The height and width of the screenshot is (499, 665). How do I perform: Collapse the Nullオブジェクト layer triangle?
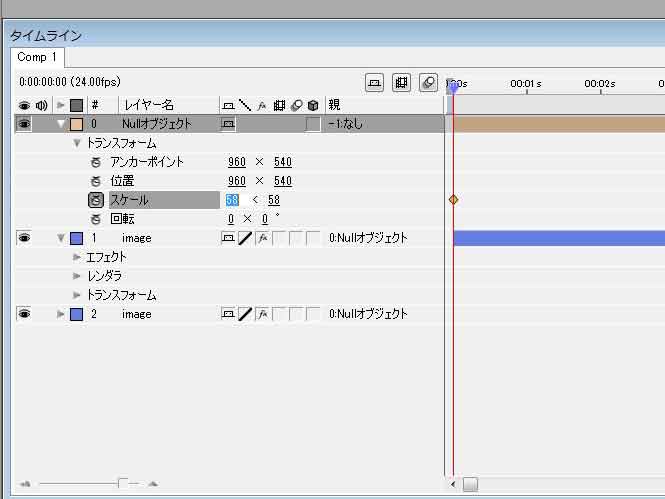click(x=61, y=124)
